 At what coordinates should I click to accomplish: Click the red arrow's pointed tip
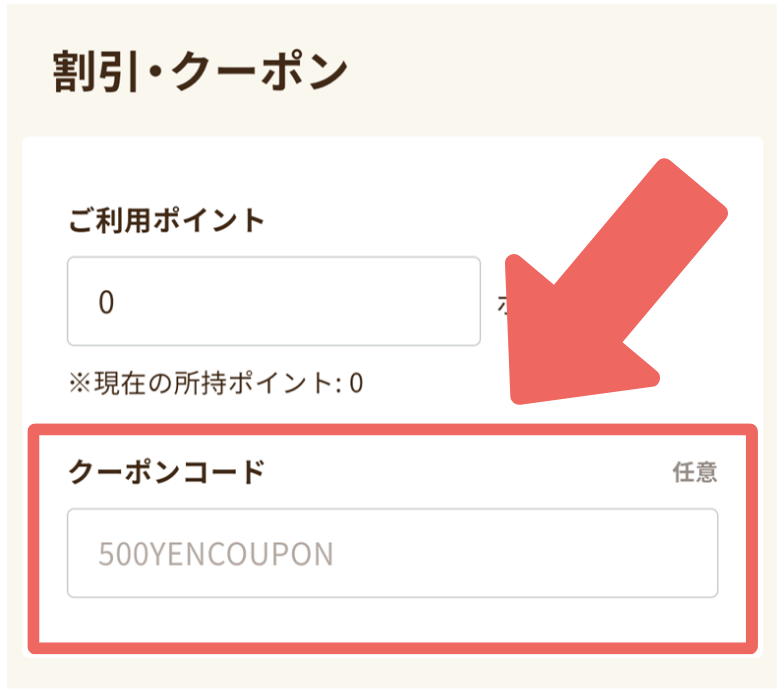[522, 395]
